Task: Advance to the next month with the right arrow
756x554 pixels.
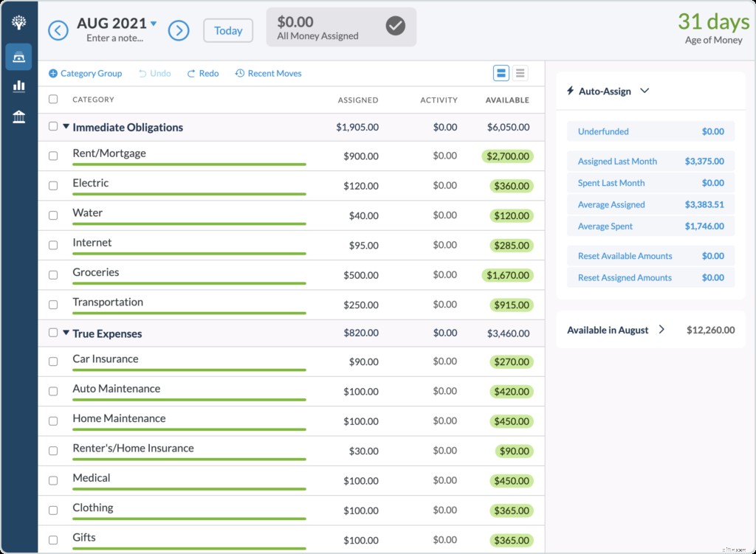Action: [177, 30]
